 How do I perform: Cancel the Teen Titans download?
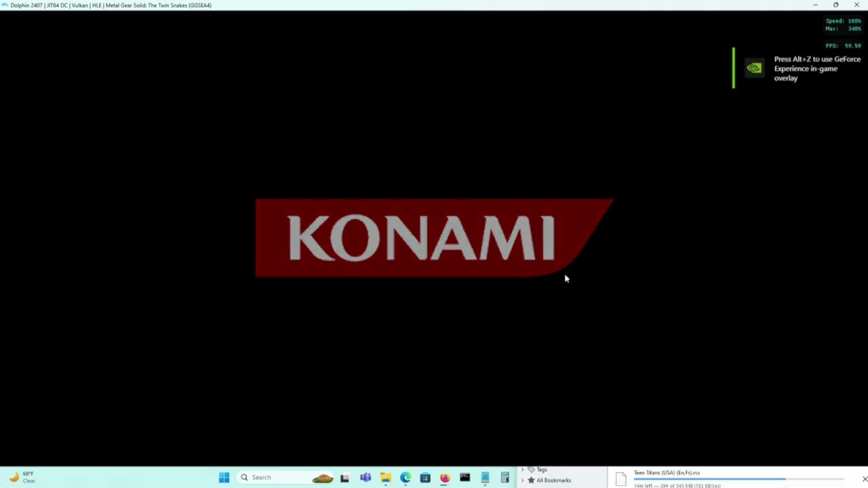(x=864, y=479)
